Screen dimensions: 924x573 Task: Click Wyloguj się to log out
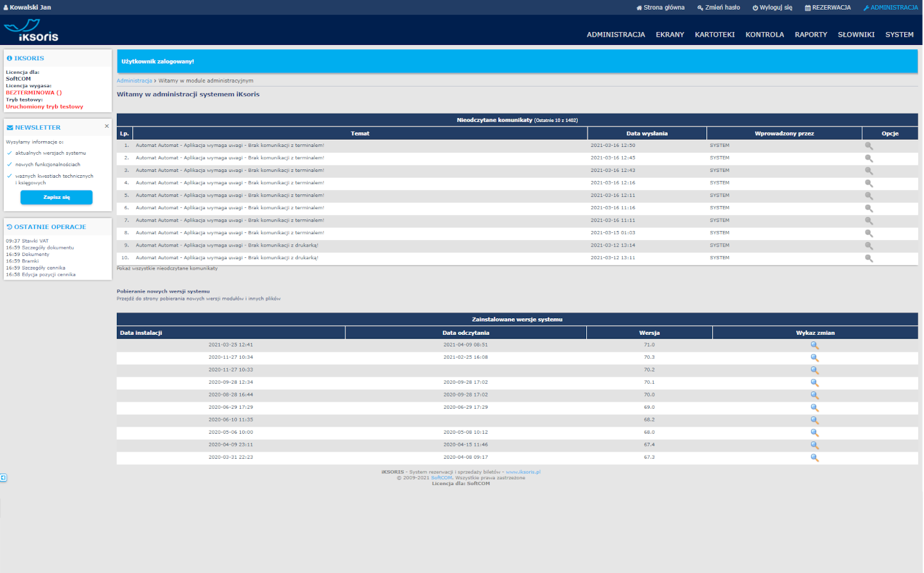[772, 8]
